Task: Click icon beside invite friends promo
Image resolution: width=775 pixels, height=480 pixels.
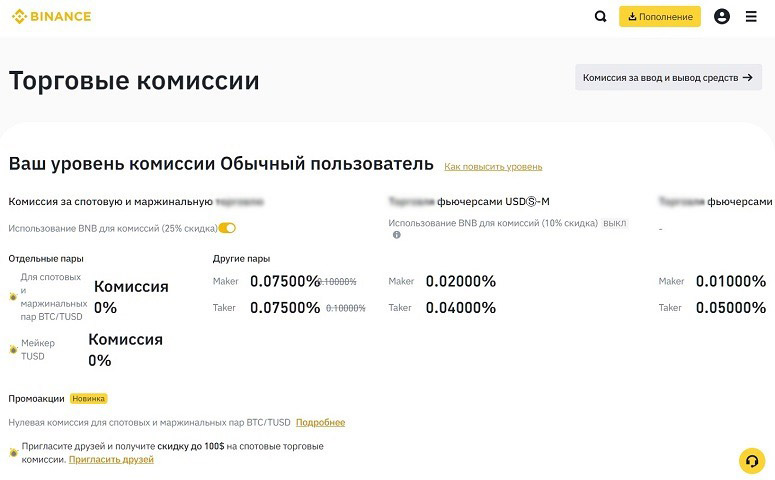Action: pyautogui.click(x=13, y=453)
